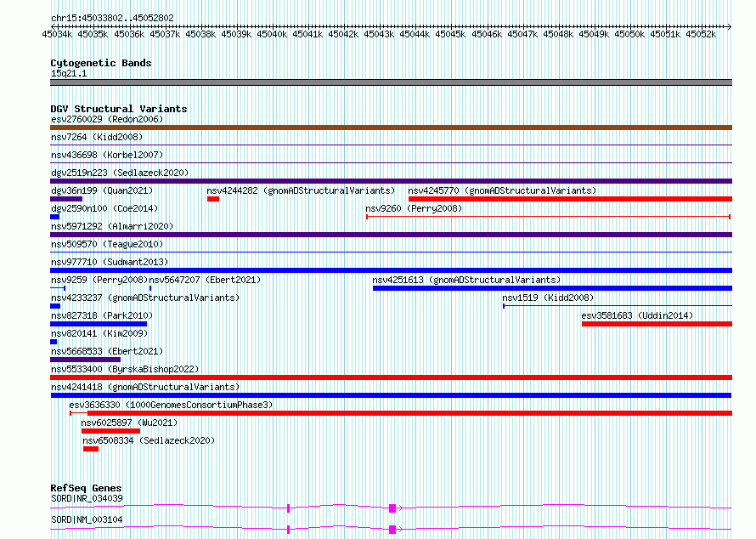Open the nsv5647207 (Ebert2021) variant label
Image resolution: width=756 pixels, height=539 pixels.
click(205, 280)
